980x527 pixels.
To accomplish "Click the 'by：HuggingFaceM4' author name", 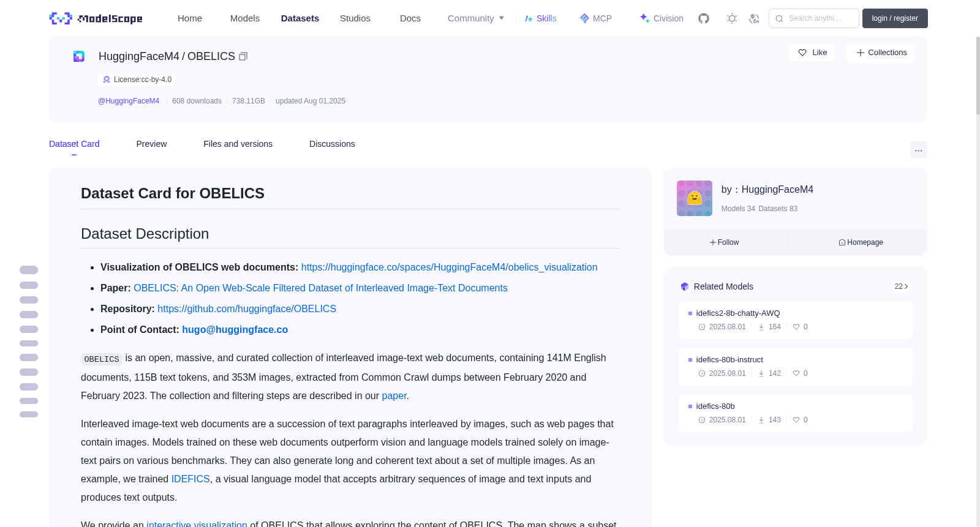I will (767, 190).
